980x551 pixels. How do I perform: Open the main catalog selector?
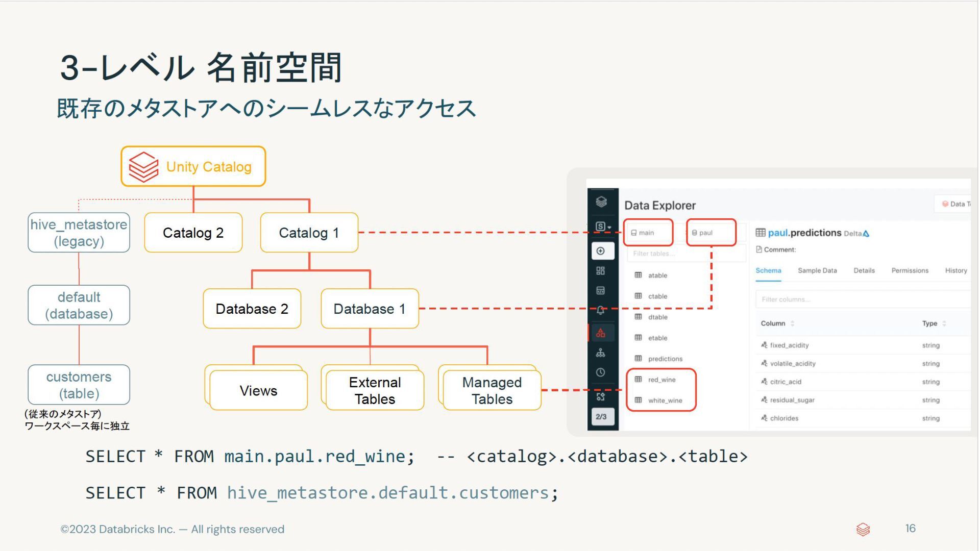[647, 233]
